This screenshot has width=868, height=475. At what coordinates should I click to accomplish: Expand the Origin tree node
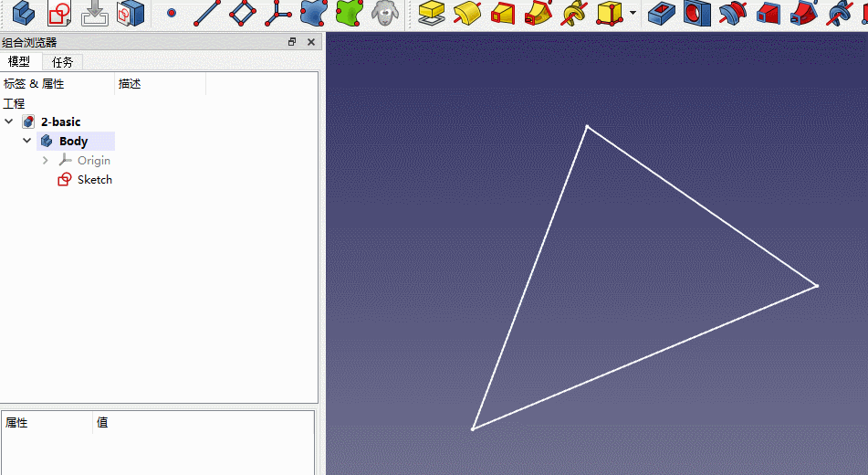tap(46, 161)
